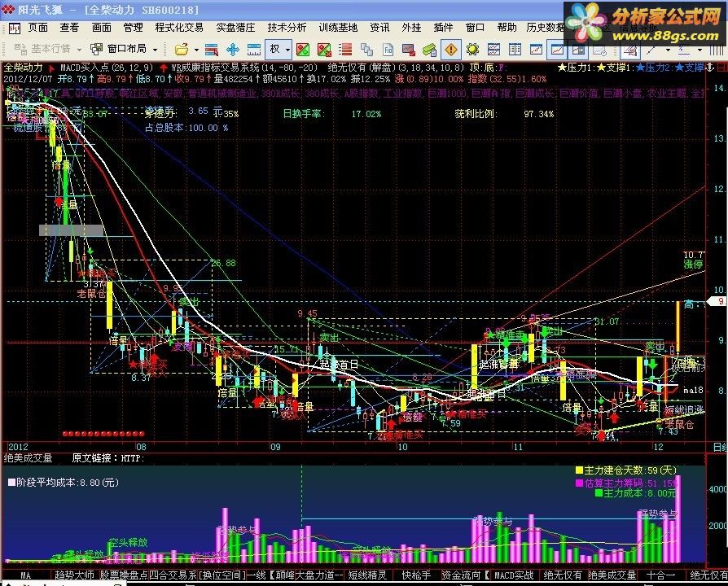Click the candlestick chart icon before 页面

point(15,28)
